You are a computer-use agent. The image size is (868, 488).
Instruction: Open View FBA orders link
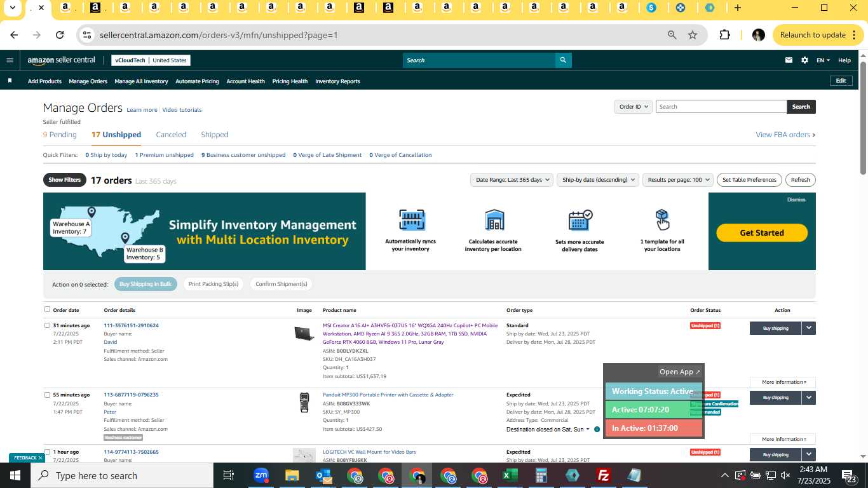coord(785,135)
